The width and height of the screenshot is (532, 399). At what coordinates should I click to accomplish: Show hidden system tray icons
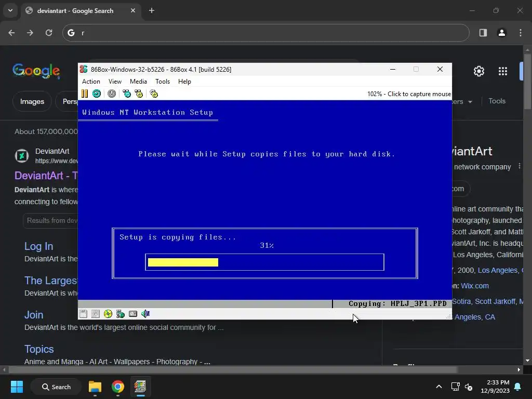438,387
